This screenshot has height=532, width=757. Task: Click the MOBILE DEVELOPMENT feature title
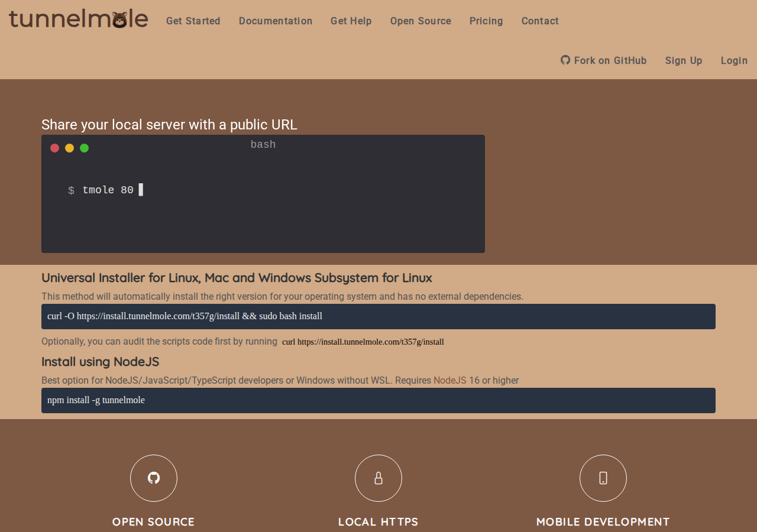click(603, 522)
